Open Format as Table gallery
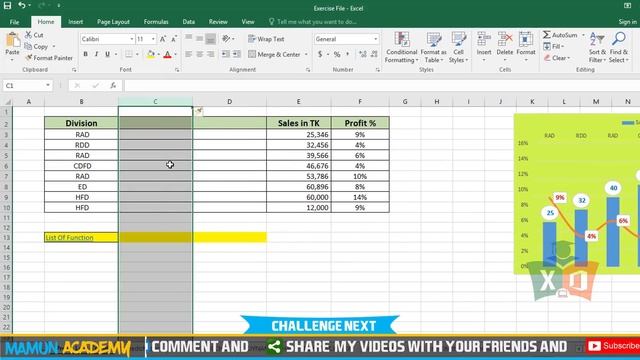The height and width of the screenshot is (360, 640). pos(433,47)
